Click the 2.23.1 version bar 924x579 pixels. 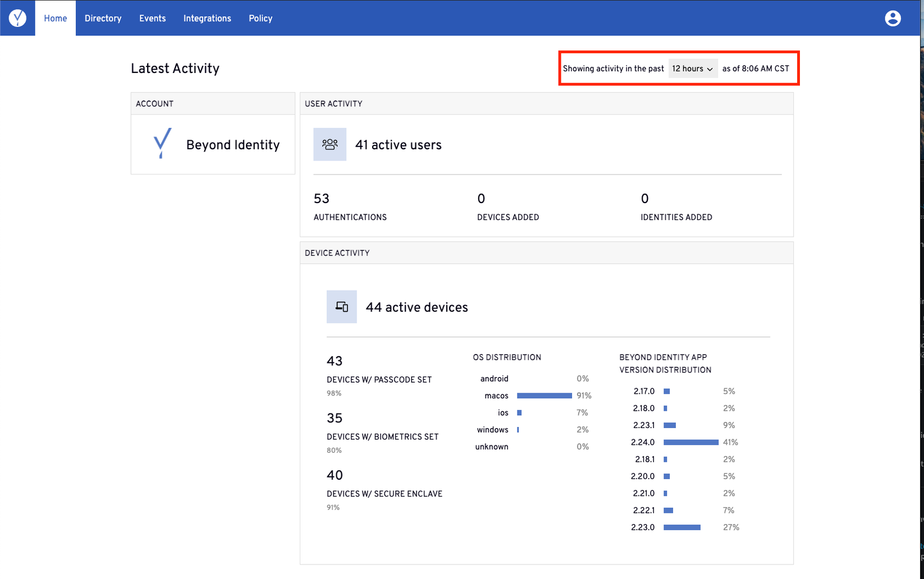(670, 425)
